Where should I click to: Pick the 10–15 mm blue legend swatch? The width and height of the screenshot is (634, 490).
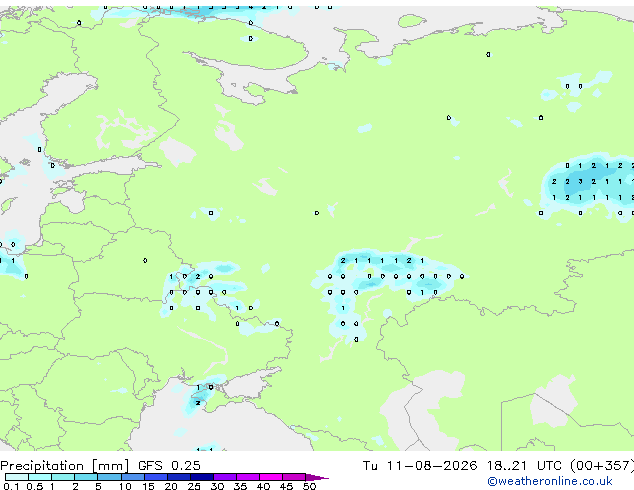pyautogui.click(x=133, y=477)
